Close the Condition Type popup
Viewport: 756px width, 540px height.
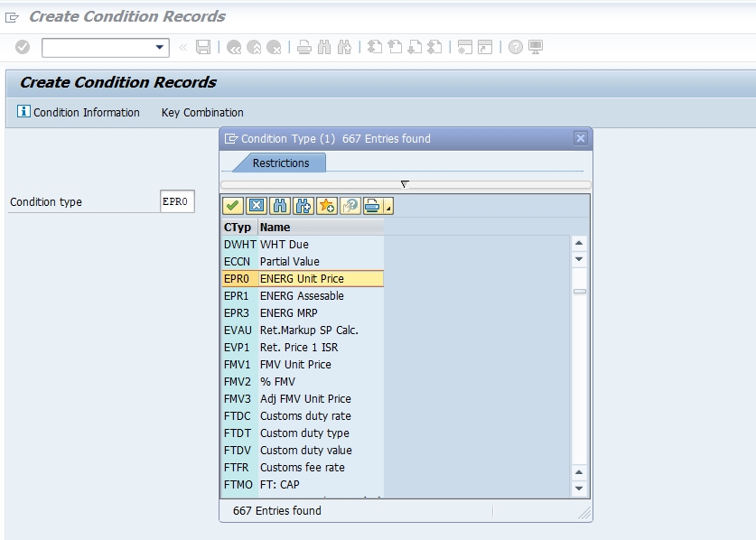[581, 138]
